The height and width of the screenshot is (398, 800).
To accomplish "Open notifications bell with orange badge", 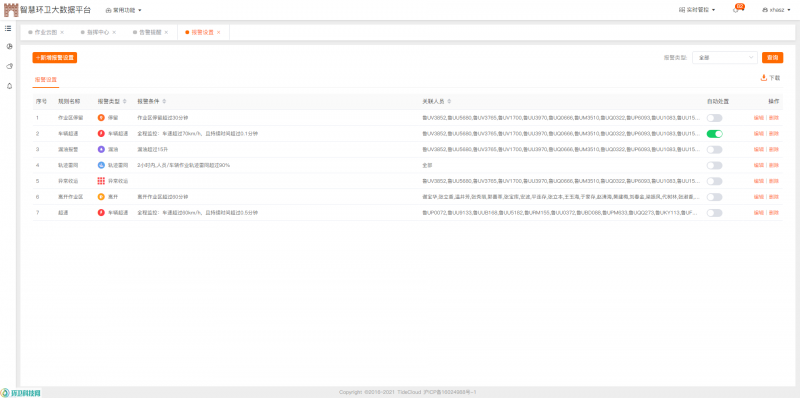I will point(736,10).
